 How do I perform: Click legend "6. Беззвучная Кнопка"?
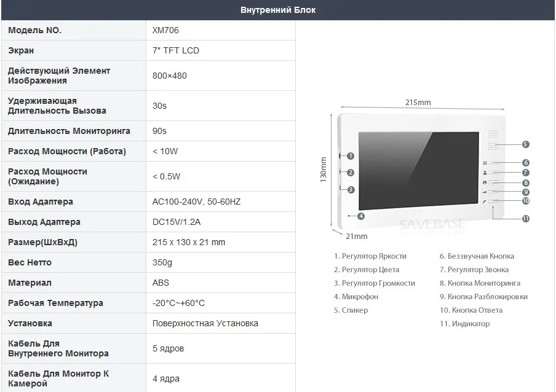pos(477,256)
